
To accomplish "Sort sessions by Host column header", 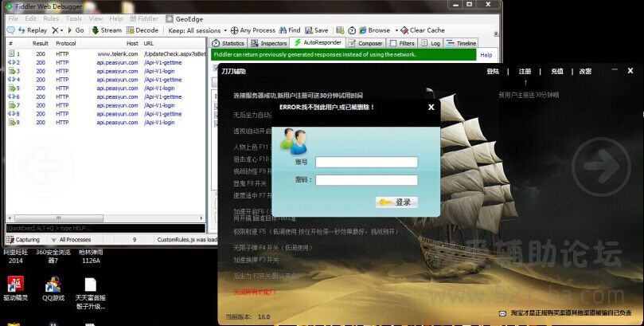I will (132, 43).
